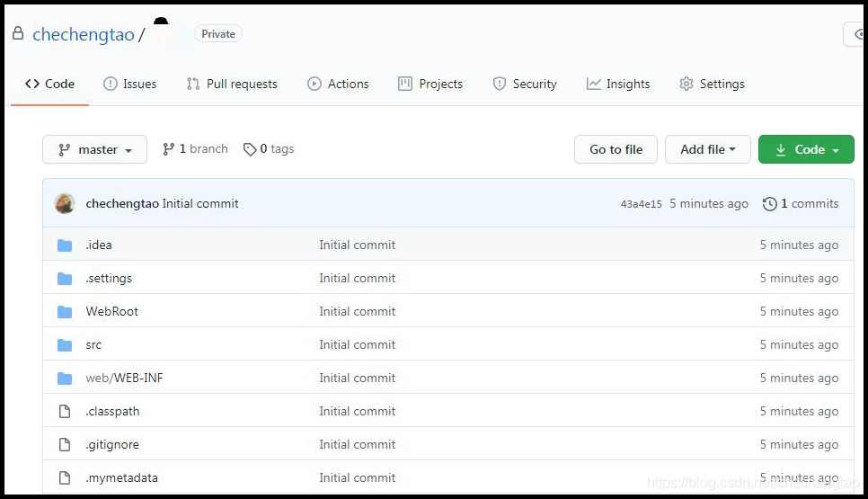Image resolution: width=868 pixels, height=499 pixels.
Task: Open the green Code download dropdown
Action: point(806,149)
